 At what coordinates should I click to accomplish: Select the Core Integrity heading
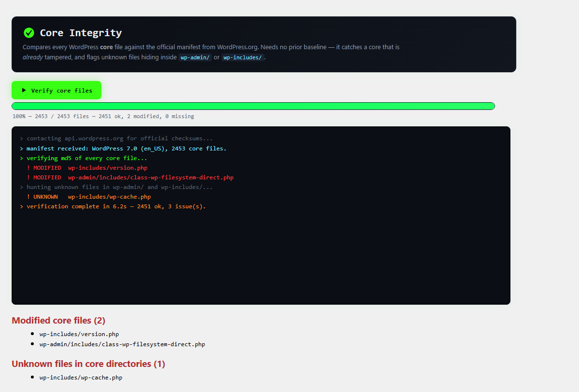pos(81,33)
